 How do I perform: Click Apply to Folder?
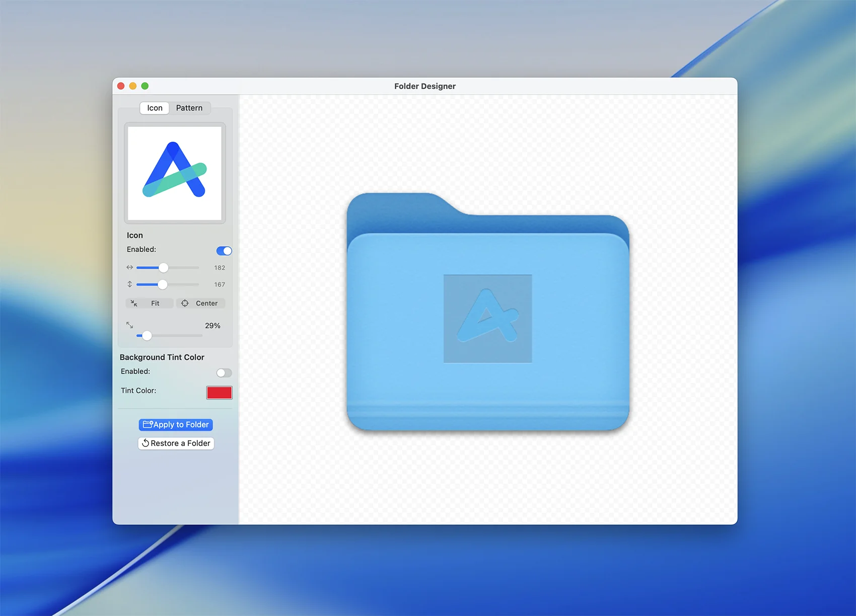176,425
